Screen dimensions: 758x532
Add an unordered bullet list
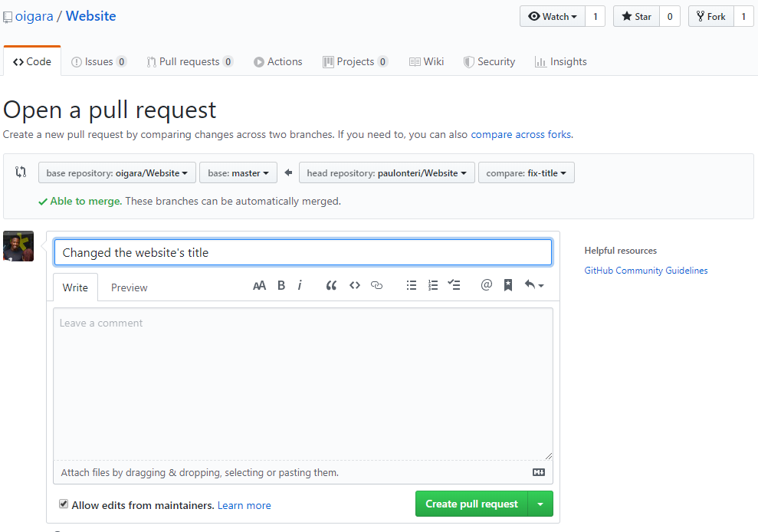(411, 284)
